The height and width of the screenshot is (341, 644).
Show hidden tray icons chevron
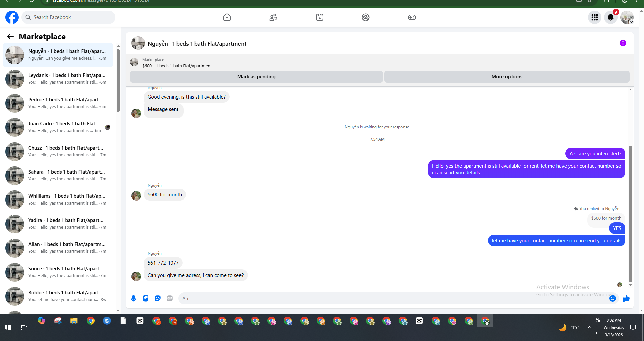[x=589, y=327]
